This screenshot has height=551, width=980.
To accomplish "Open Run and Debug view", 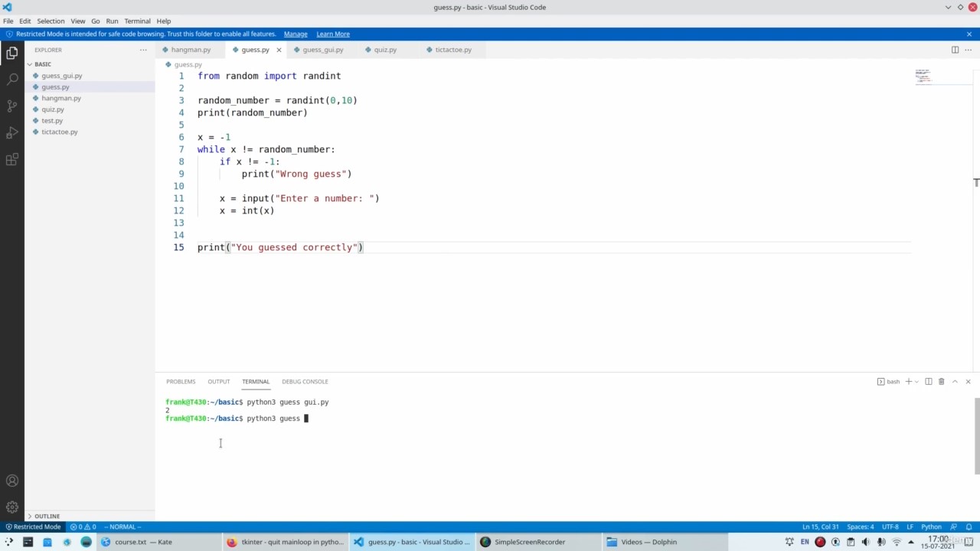I will [x=12, y=133].
